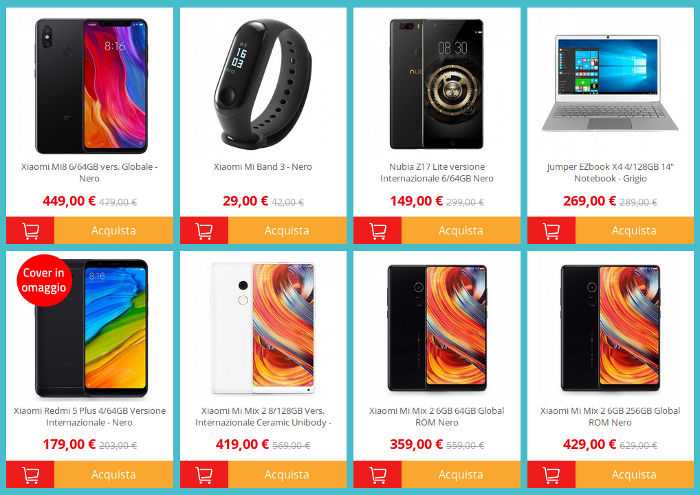
Task: Buy the Xiaomi Mi Band 3 with Acquista
Action: coord(287,230)
